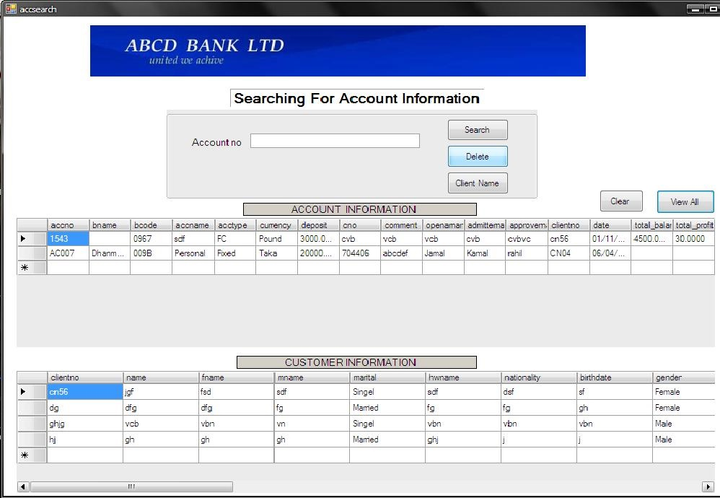Select the Male gender cell in hj row
This screenshot has width=720, height=498.
point(684,439)
